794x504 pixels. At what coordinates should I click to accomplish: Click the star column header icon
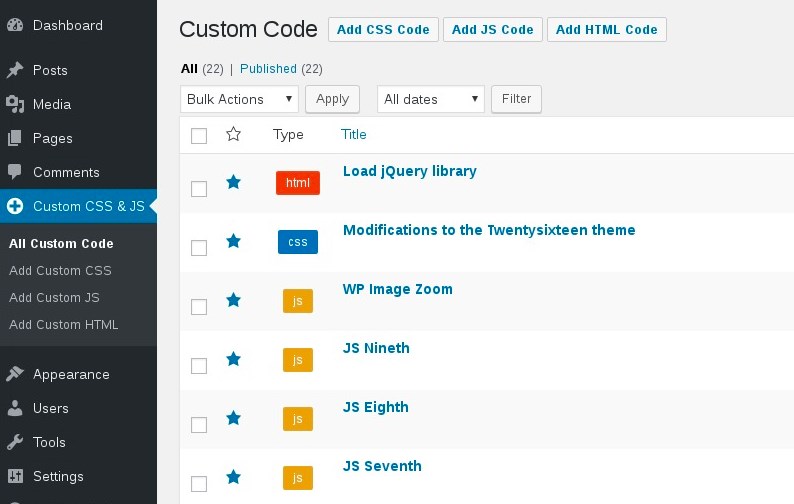[233, 134]
